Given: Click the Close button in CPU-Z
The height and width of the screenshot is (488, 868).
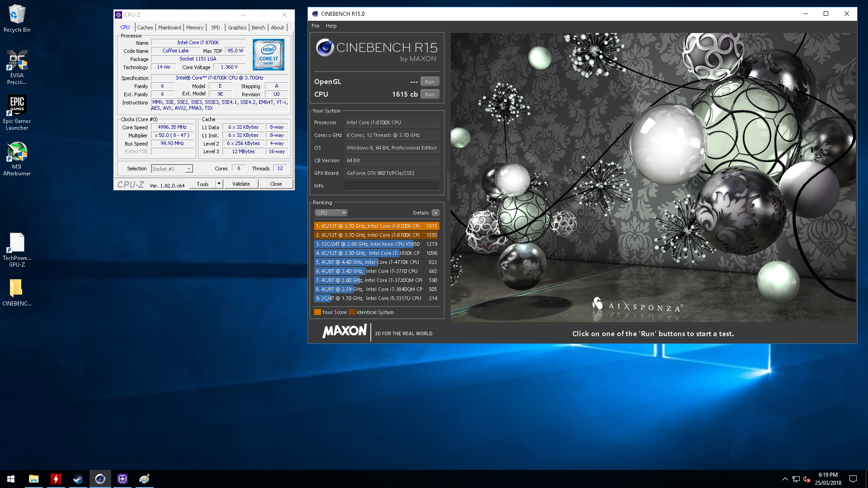Looking at the screenshot, I should click(x=276, y=184).
